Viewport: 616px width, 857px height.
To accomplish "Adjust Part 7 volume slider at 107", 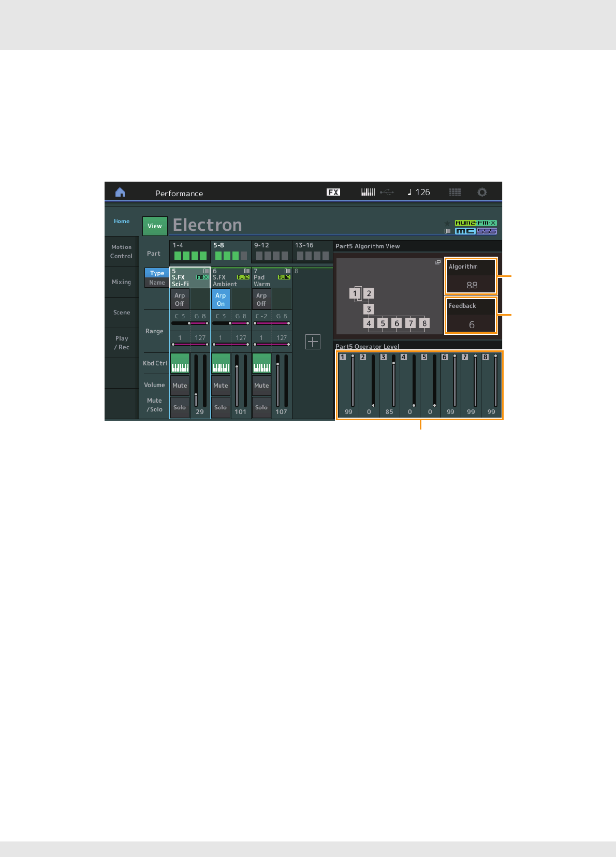I will tap(277, 381).
